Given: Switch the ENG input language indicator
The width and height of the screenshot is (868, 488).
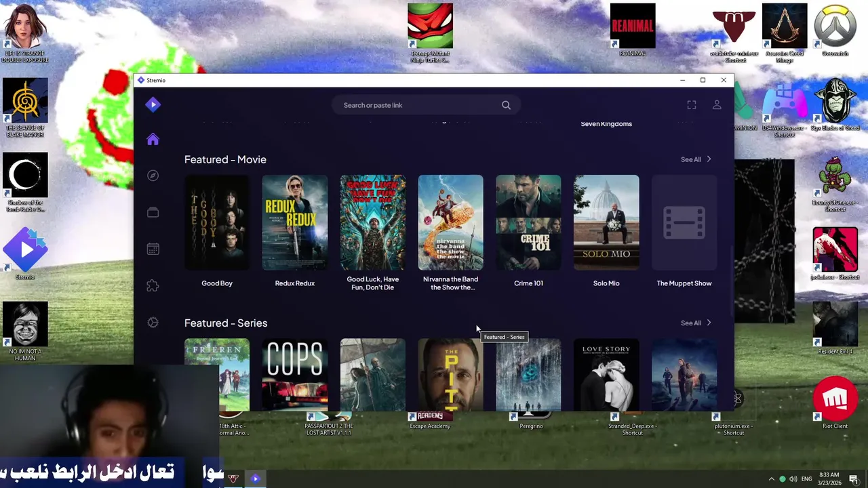Looking at the screenshot, I should point(807,479).
